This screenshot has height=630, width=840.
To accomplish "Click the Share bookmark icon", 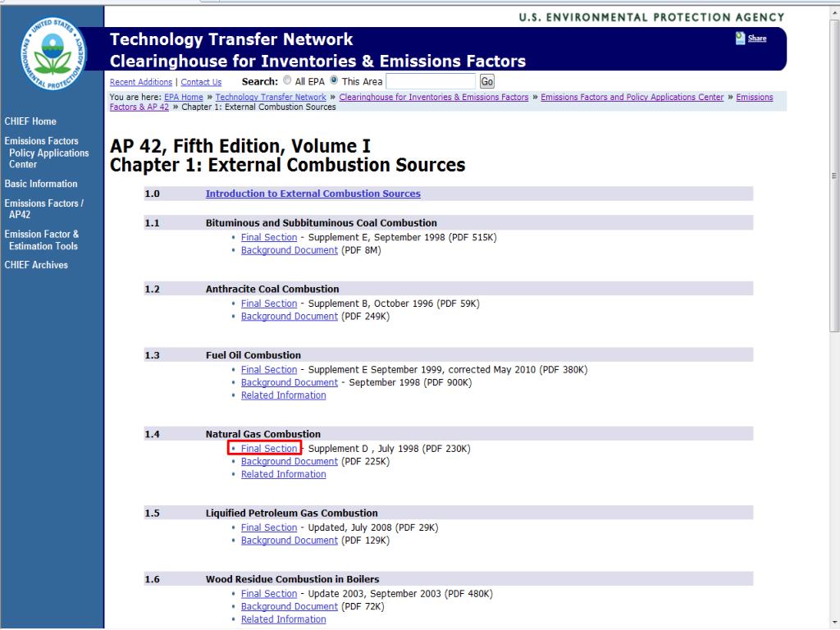I will (740, 38).
